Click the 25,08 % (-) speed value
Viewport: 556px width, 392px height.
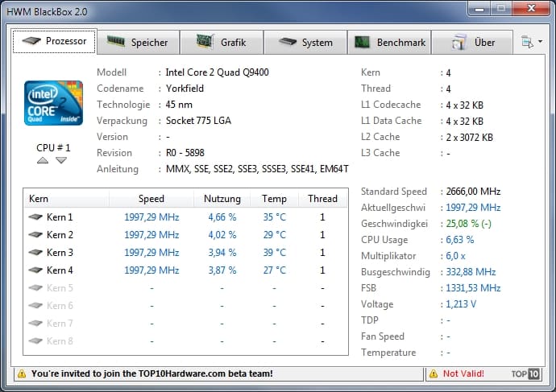point(468,224)
